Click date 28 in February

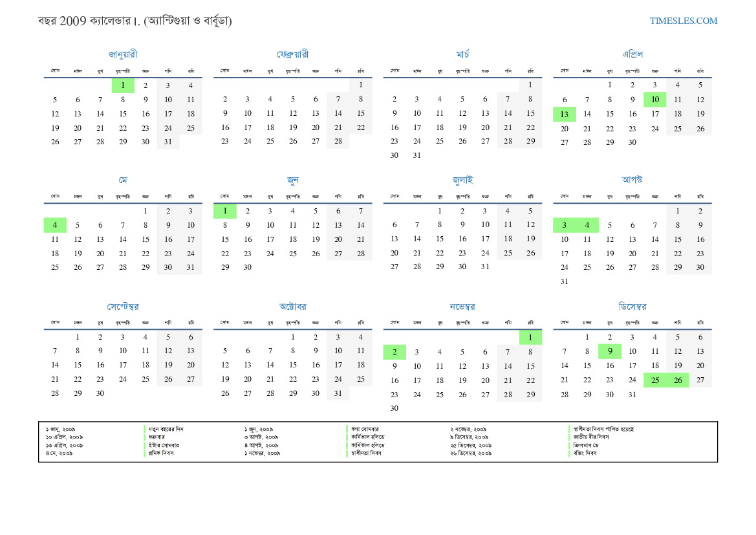coord(338,141)
